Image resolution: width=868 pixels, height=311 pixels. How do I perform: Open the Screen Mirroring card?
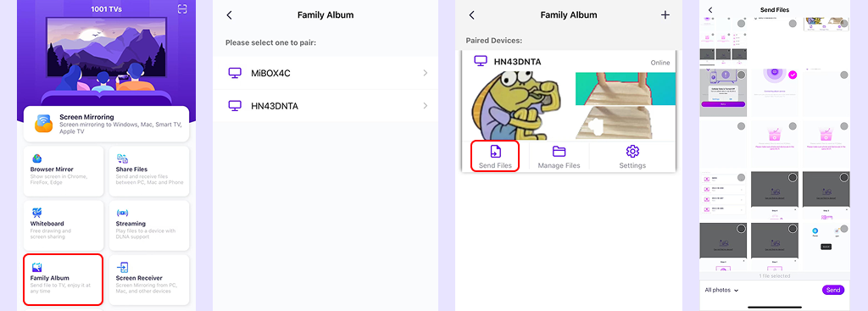(x=106, y=124)
